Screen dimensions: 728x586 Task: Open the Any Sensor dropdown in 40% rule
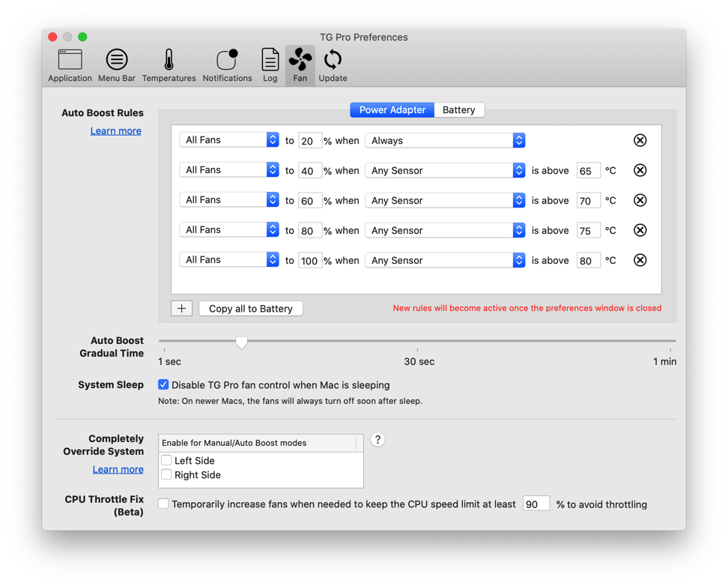click(445, 171)
